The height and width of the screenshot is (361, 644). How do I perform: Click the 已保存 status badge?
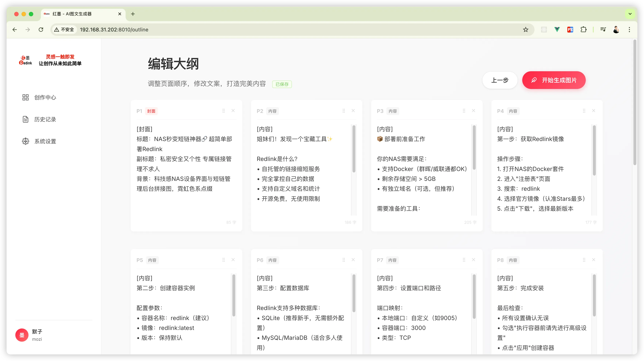click(x=282, y=84)
